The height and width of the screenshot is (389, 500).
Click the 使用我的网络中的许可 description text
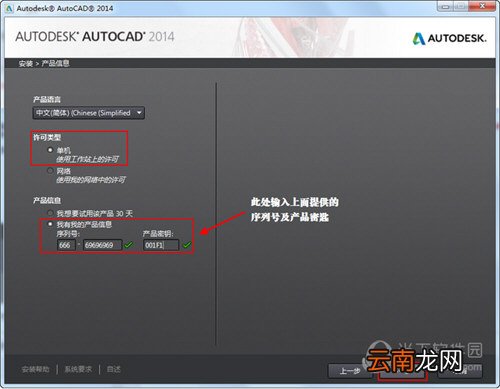pyautogui.click(x=91, y=180)
